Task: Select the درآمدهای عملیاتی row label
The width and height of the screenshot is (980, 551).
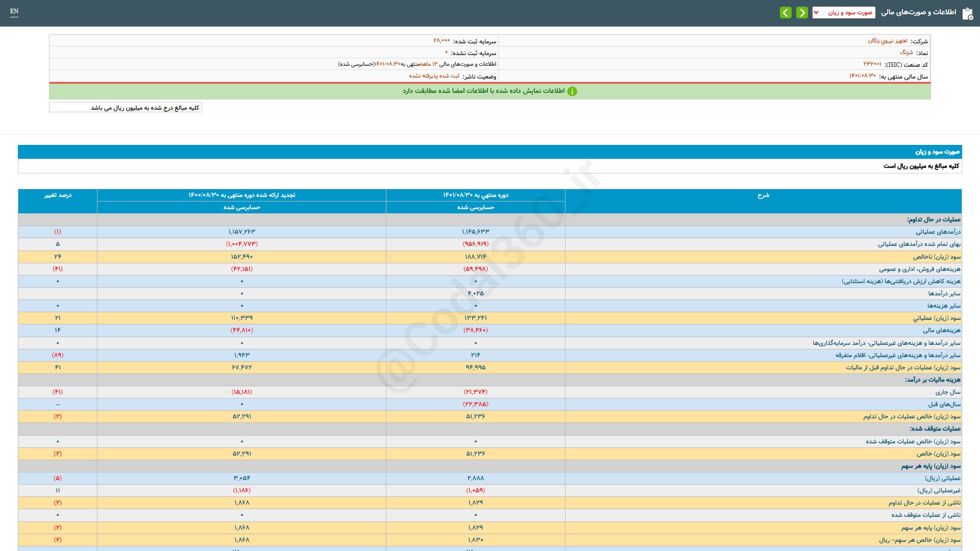Action: (938, 232)
